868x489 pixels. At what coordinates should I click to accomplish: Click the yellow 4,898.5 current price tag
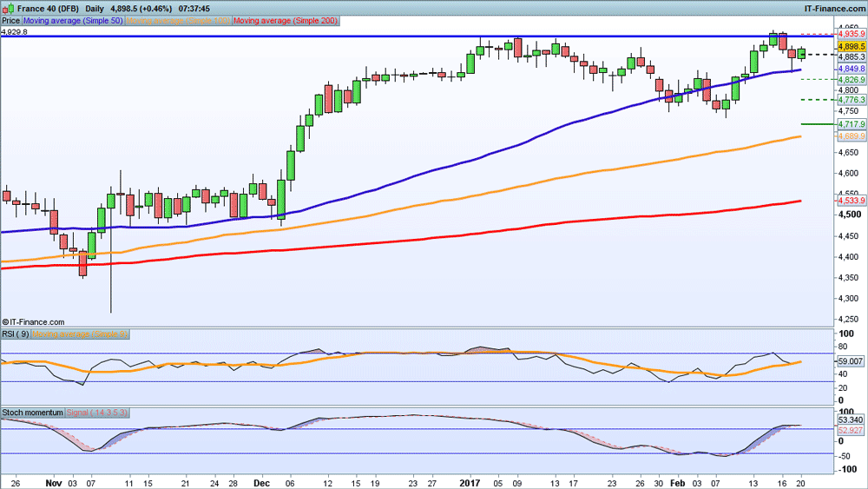(852, 47)
